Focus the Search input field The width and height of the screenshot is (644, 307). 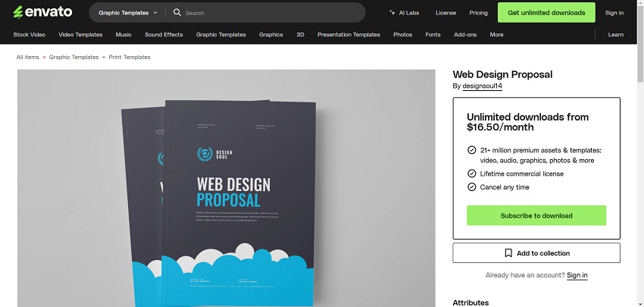pyautogui.click(x=273, y=13)
